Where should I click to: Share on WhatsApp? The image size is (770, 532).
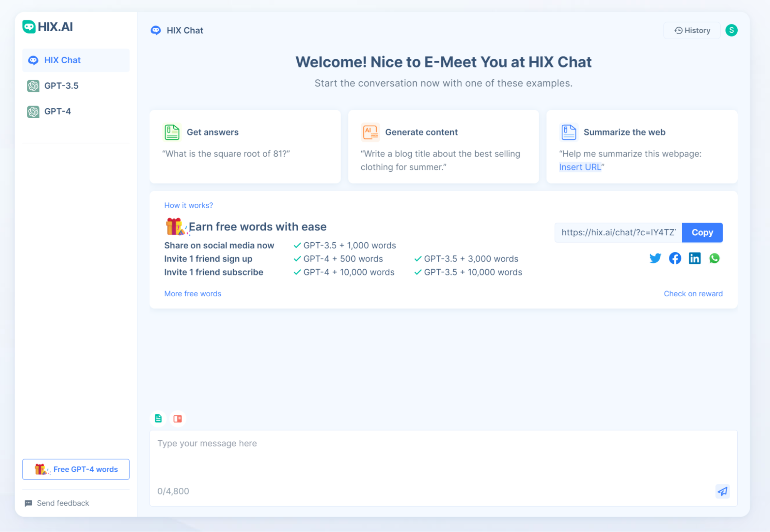[x=715, y=258]
